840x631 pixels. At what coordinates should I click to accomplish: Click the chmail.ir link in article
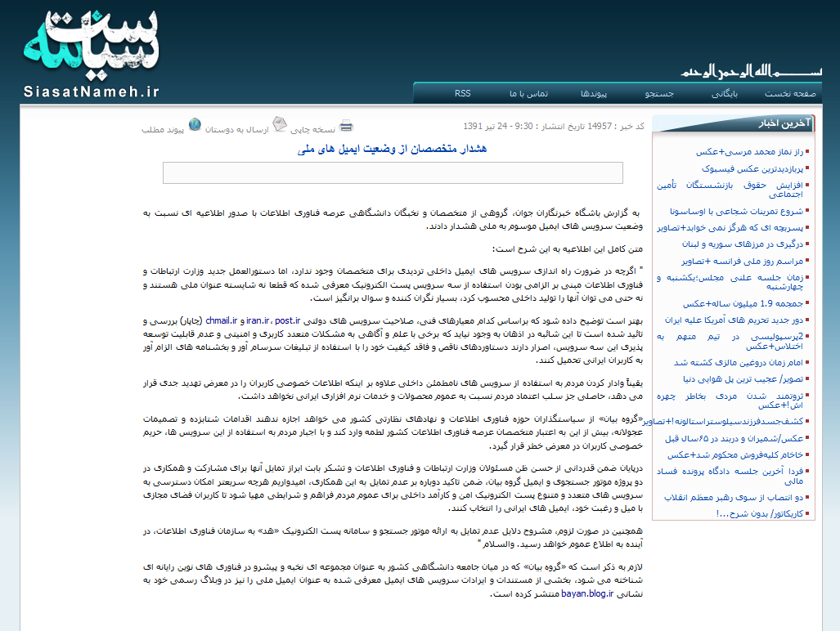(x=222, y=320)
